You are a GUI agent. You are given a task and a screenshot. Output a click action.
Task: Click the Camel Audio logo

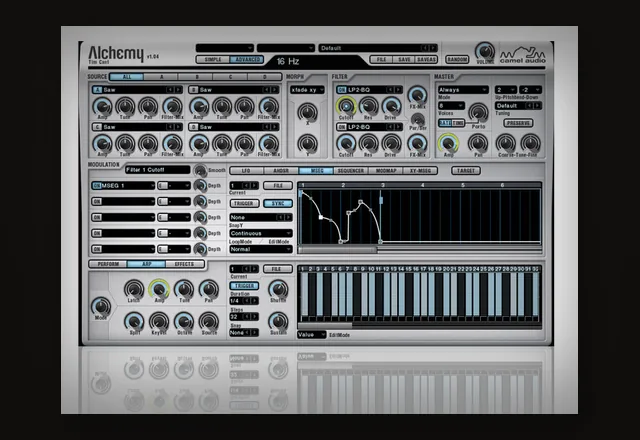click(x=523, y=55)
